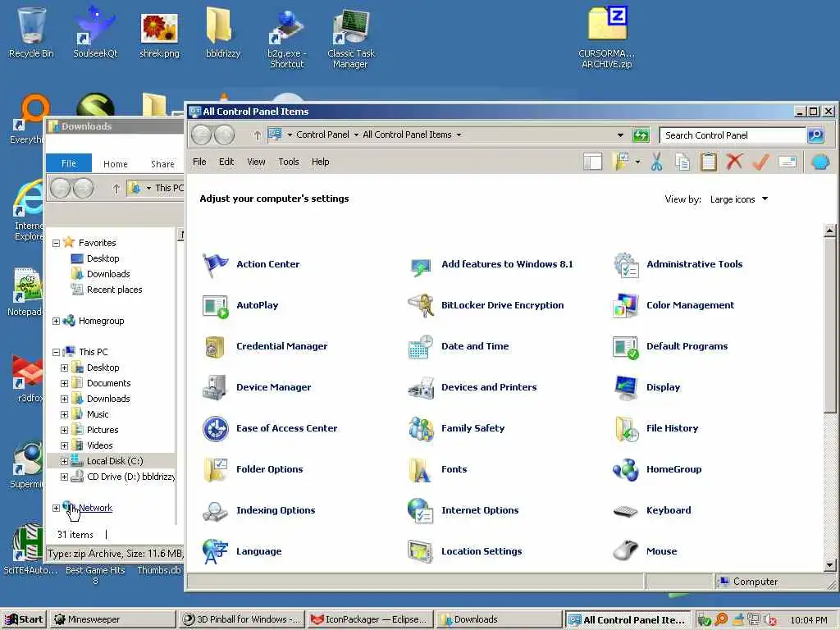Open AutoPlay settings icon

(x=216, y=306)
